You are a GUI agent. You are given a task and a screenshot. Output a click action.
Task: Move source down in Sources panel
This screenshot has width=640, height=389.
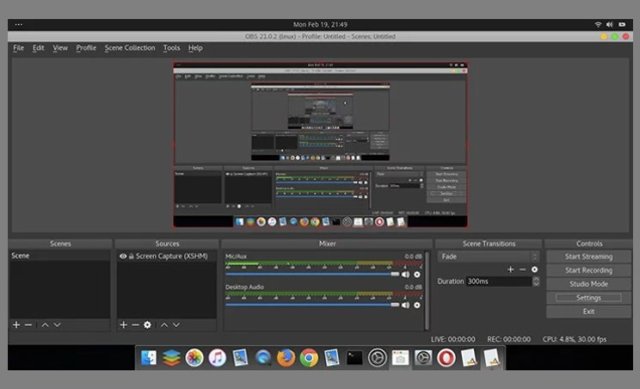[176, 325]
